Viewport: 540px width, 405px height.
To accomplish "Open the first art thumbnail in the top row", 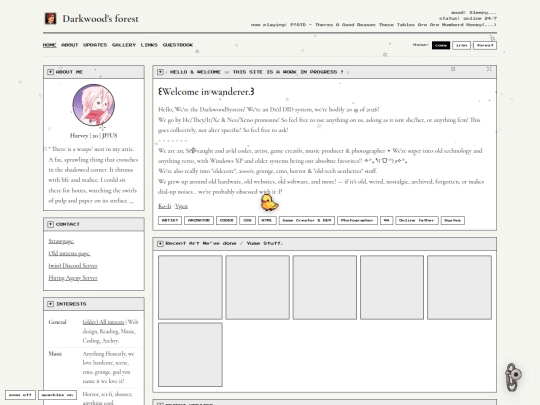I will 190,287.
